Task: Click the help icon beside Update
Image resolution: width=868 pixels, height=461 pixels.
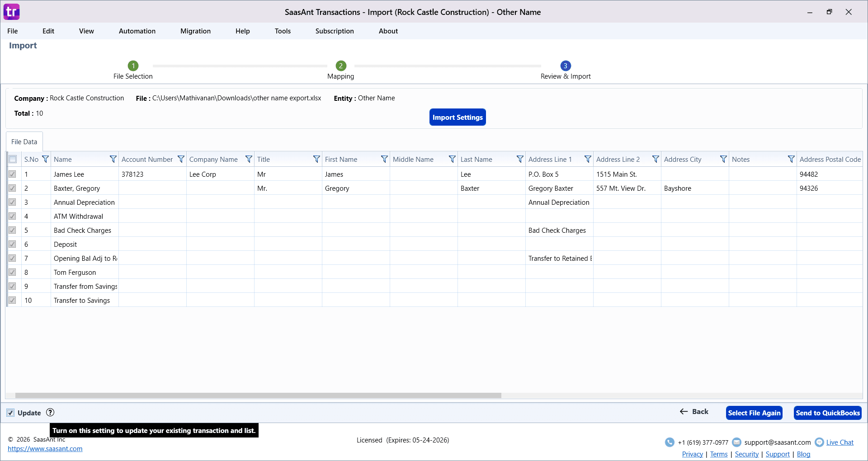Action: pos(50,413)
